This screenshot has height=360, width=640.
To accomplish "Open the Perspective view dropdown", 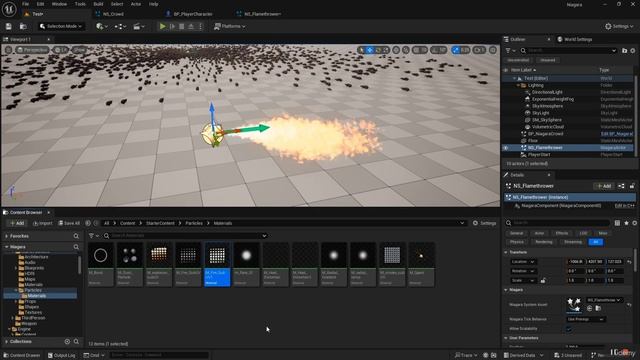I will coord(32,50).
